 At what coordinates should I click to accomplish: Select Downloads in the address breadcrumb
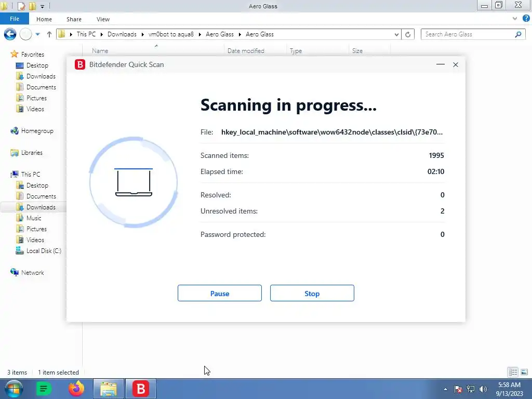pyautogui.click(x=122, y=34)
